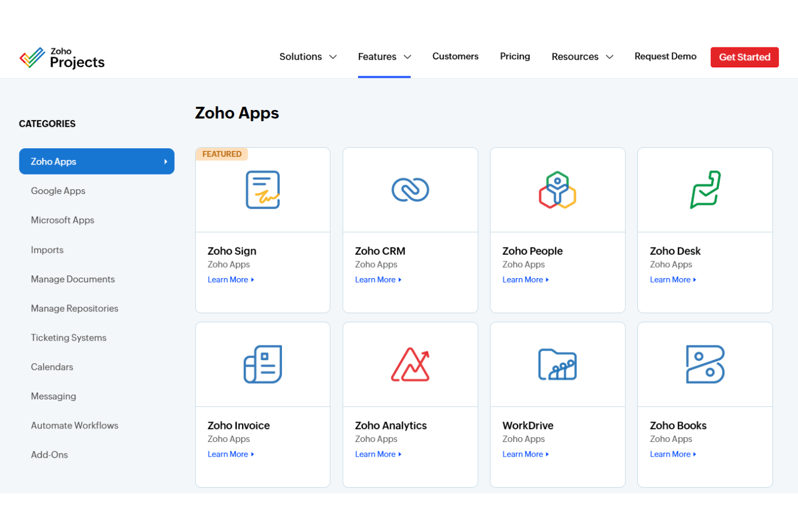Click Learn More under Zoho CRM
The width and height of the screenshot is (798, 532).
click(378, 280)
